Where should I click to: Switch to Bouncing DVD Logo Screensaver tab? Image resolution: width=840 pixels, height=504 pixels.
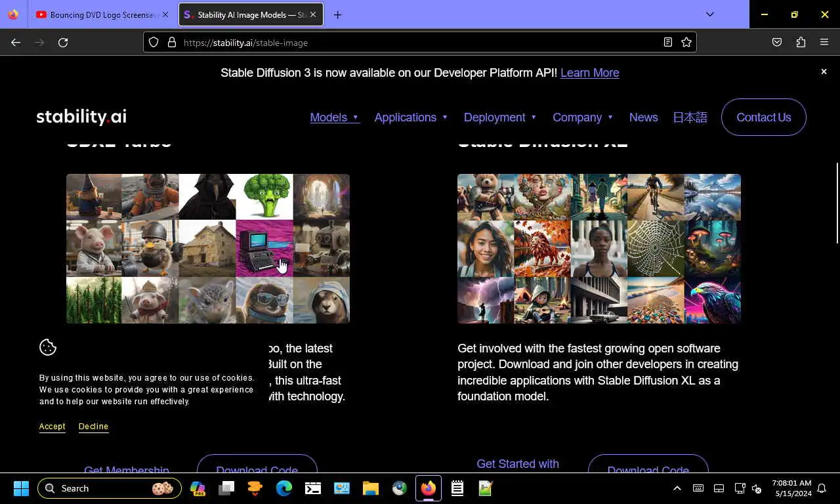(102, 14)
